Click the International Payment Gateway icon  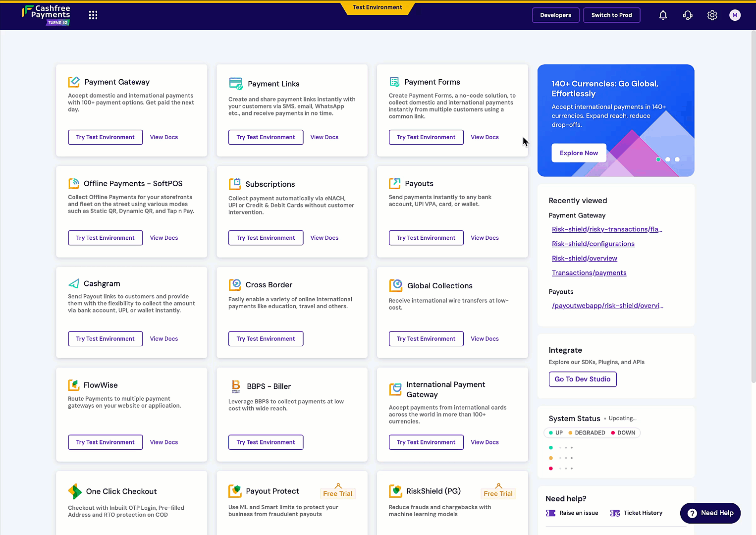[x=395, y=389]
